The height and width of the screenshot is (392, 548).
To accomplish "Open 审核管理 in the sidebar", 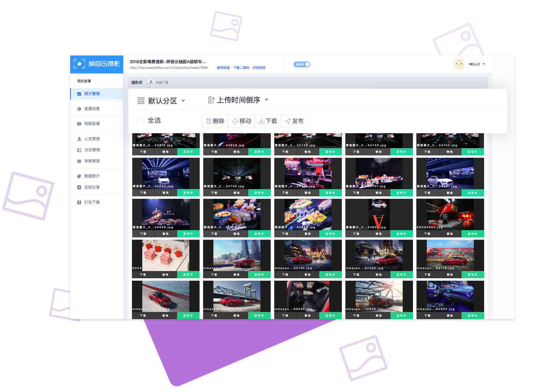I will [92, 161].
